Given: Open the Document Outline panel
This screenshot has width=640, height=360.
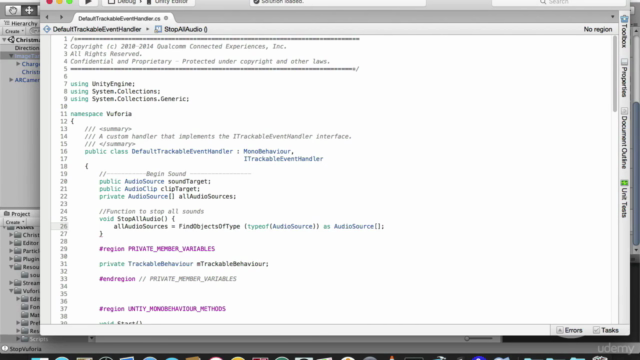Looking at the screenshot, I should (x=624, y=138).
